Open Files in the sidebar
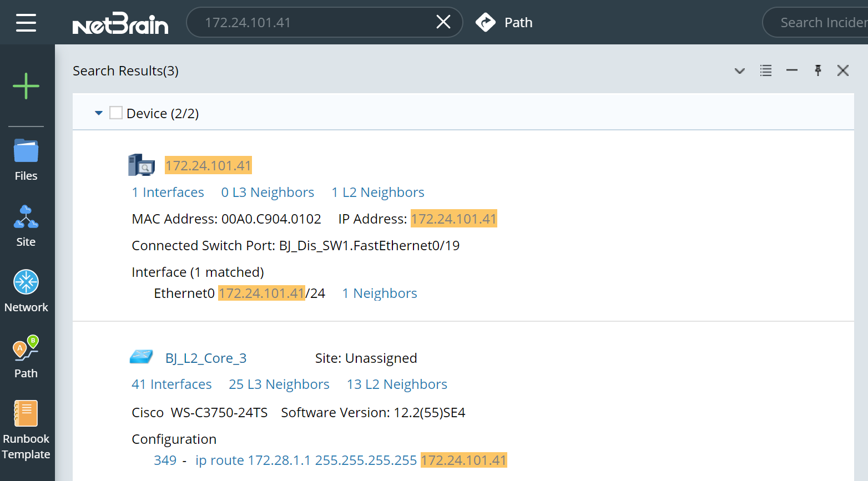 click(26, 160)
